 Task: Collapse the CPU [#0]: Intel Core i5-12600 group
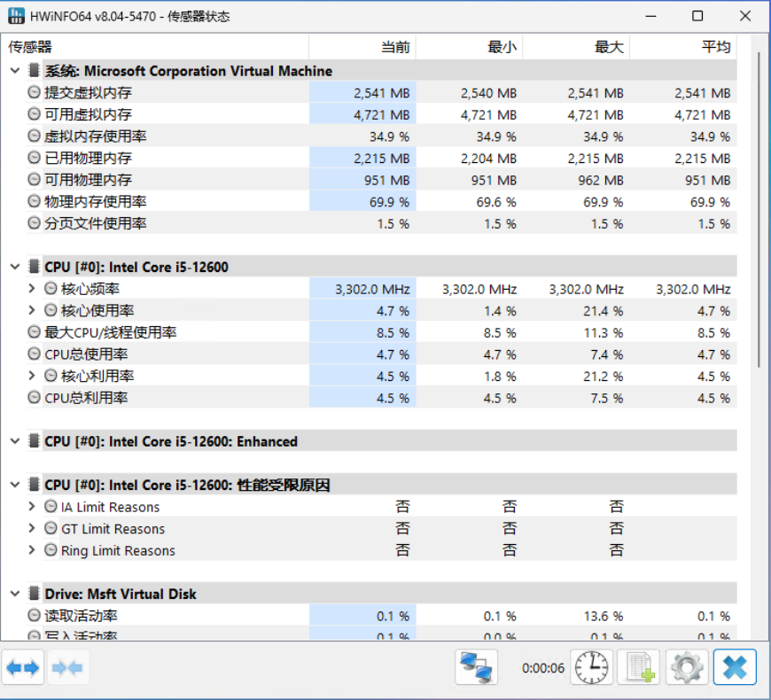pos(15,267)
